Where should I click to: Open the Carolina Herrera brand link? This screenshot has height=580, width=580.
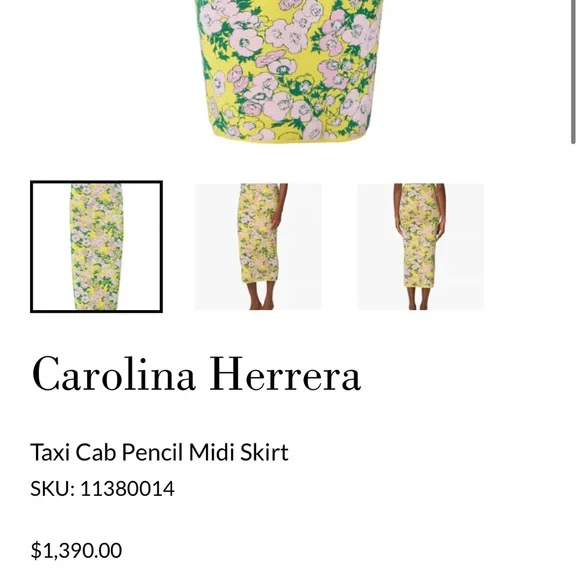196,374
